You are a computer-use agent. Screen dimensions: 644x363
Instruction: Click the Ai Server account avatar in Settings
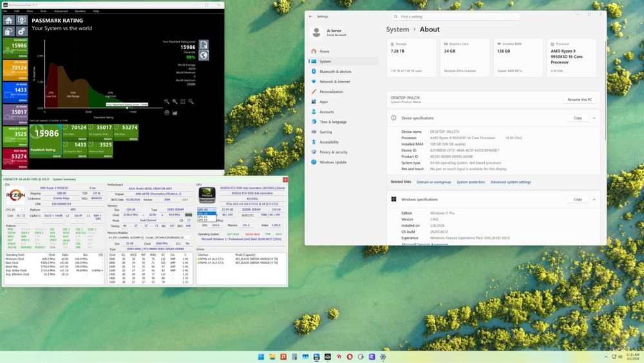316,32
